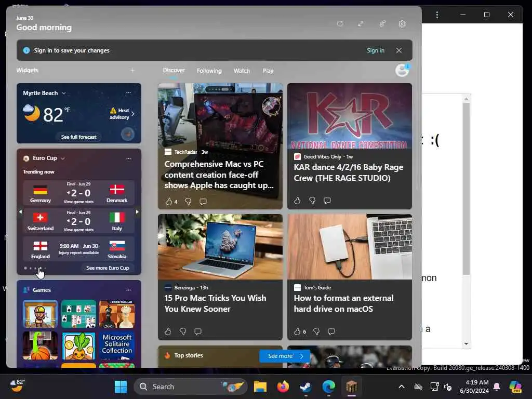This screenshot has width=532, height=399.
Task: Comment on the KAR dance article
Action: pos(327,201)
